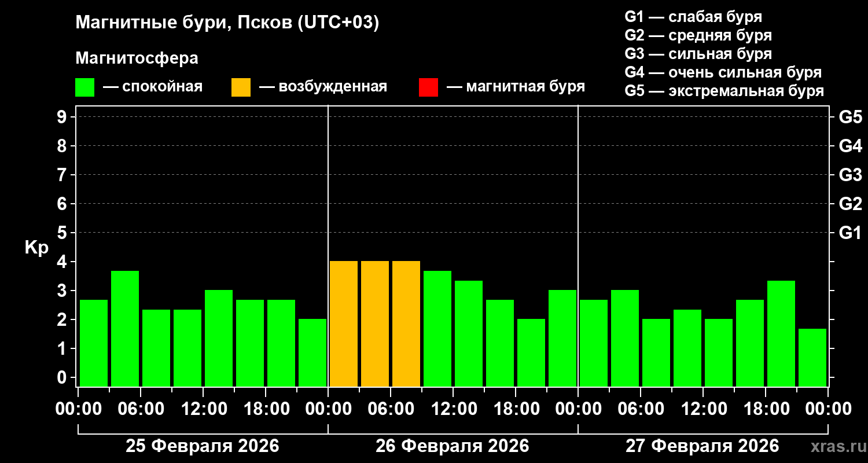Click '00:00' label starting 26 Февраля
This screenshot has width=868, height=463.
click(x=328, y=409)
